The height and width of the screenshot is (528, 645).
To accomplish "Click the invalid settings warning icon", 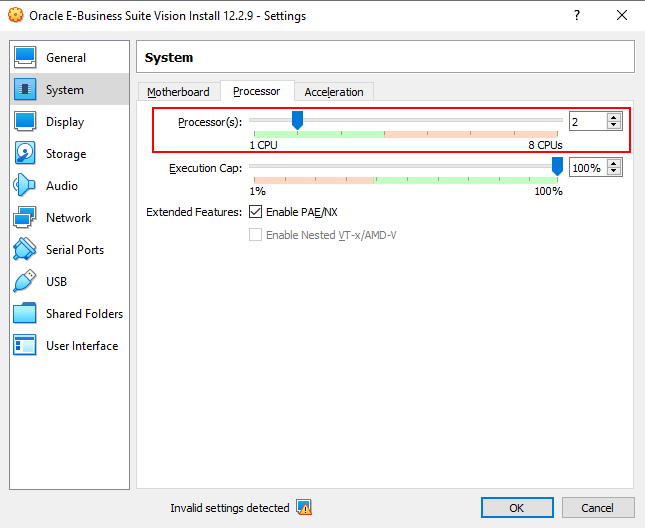I will [x=304, y=508].
